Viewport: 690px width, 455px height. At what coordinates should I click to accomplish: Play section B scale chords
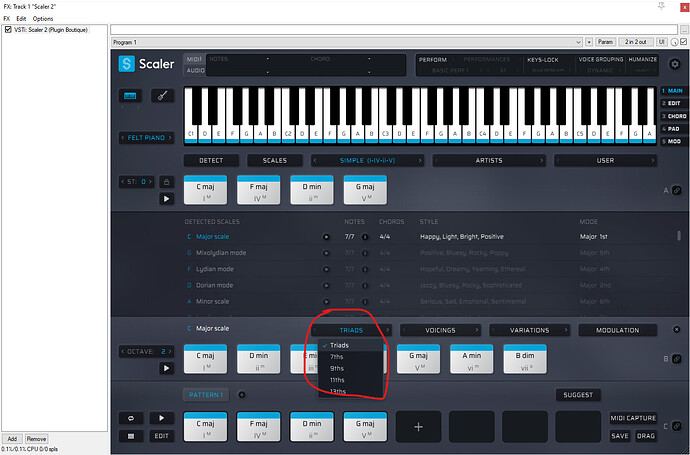(x=166, y=368)
